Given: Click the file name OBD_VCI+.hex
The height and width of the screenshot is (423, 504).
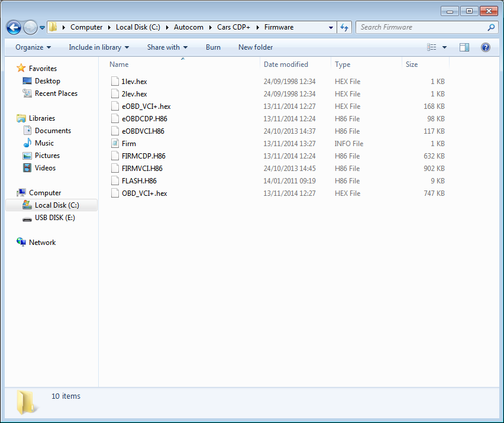Looking at the screenshot, I should click(144, 193).
